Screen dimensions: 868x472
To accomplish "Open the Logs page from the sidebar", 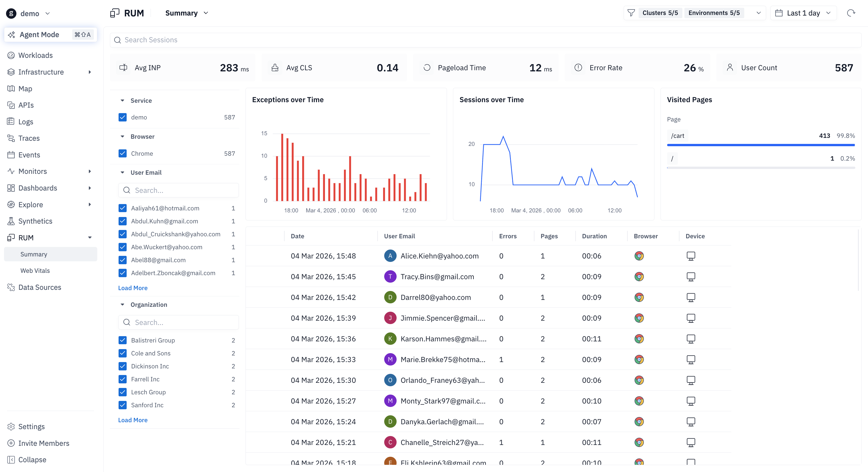I will (26, 122).
